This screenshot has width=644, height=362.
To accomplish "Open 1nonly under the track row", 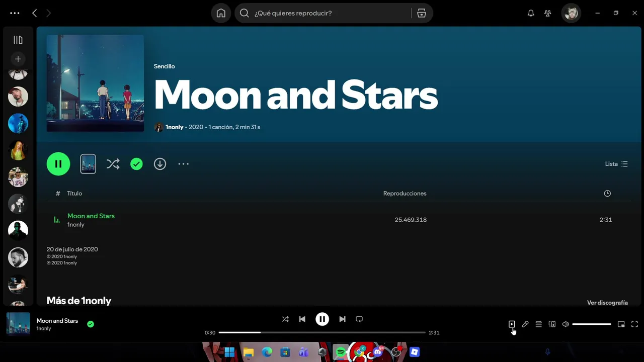I will click(76, 225).
